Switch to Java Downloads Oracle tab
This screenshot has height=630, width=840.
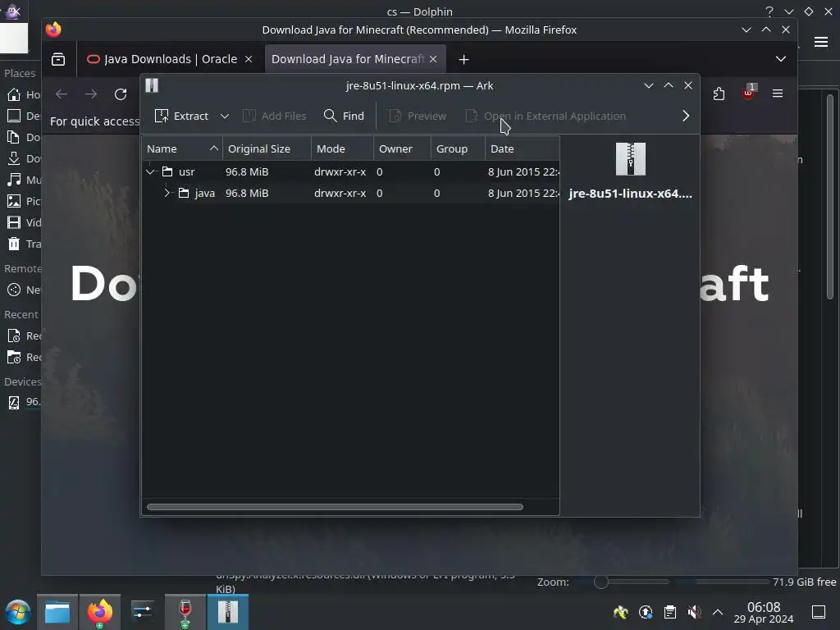pos(170,59)
